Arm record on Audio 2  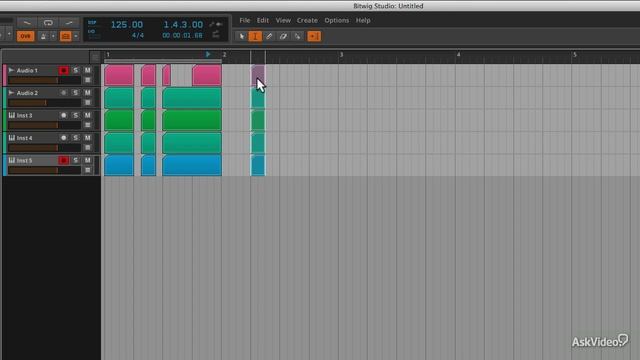point(63,93)
